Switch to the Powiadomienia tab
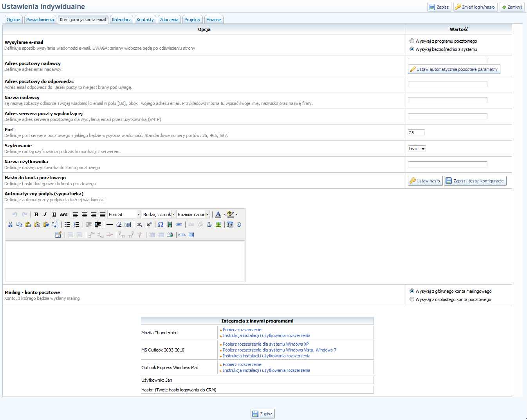The height and width of the screenshot is (420, 527). tap(40, 20)
